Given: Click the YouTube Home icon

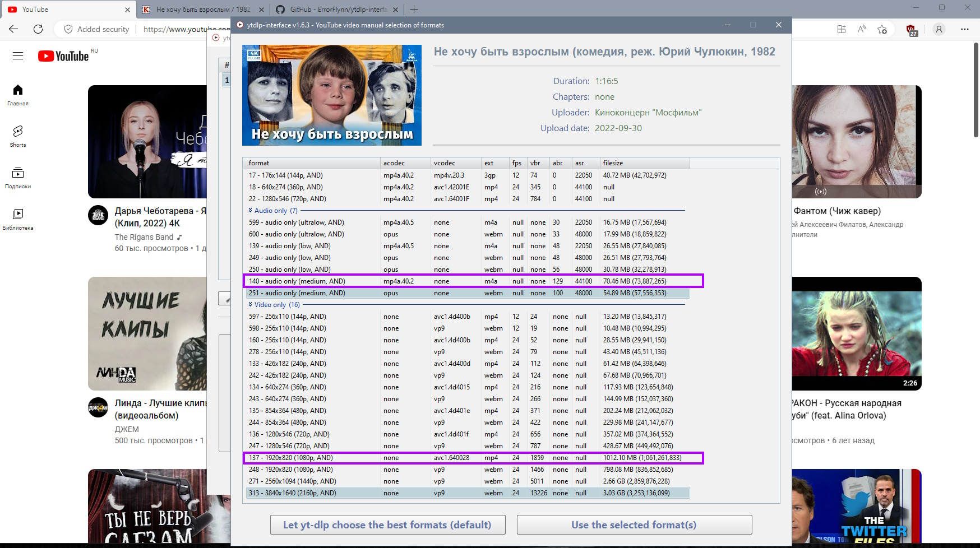Looking at the screenshot, I should tap(18, 94).
